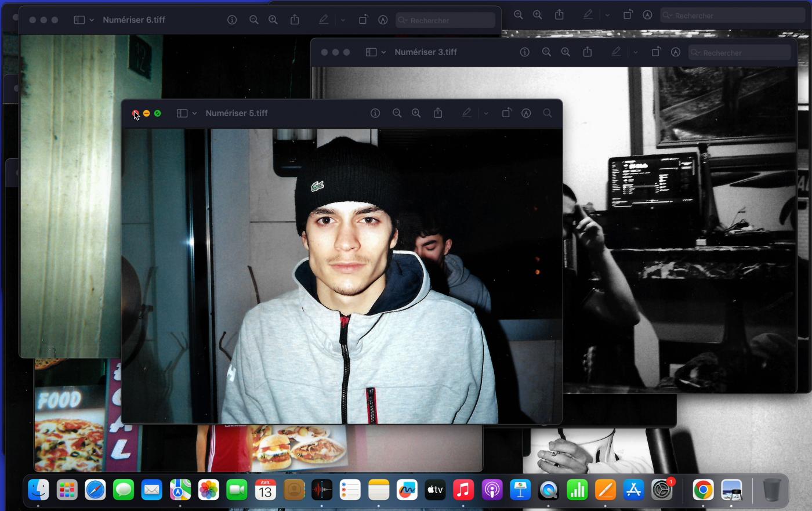
Task: Rotate the Numériser 5.tiff image
Action: pyautogui.click(x=506, y=113)
